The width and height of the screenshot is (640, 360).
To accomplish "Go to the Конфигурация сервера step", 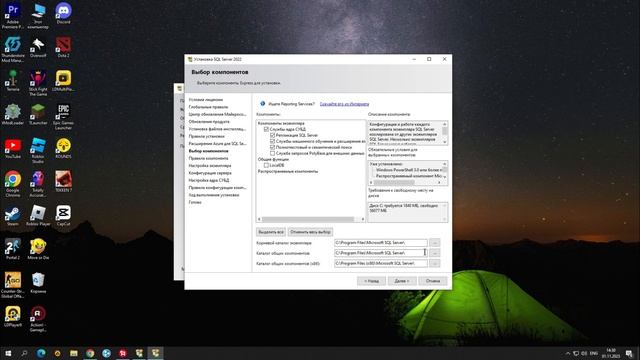I will [210, 173].
